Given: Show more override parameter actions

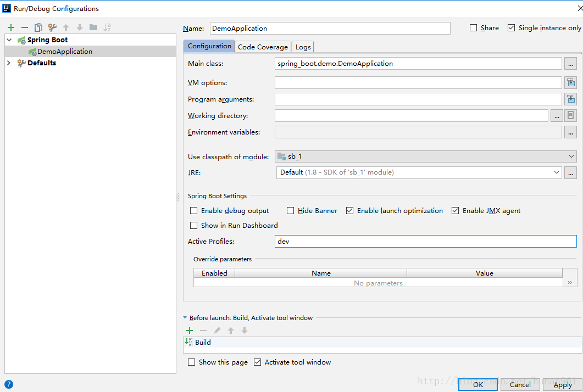Looking at the screenshot, I should coord(570,283).
